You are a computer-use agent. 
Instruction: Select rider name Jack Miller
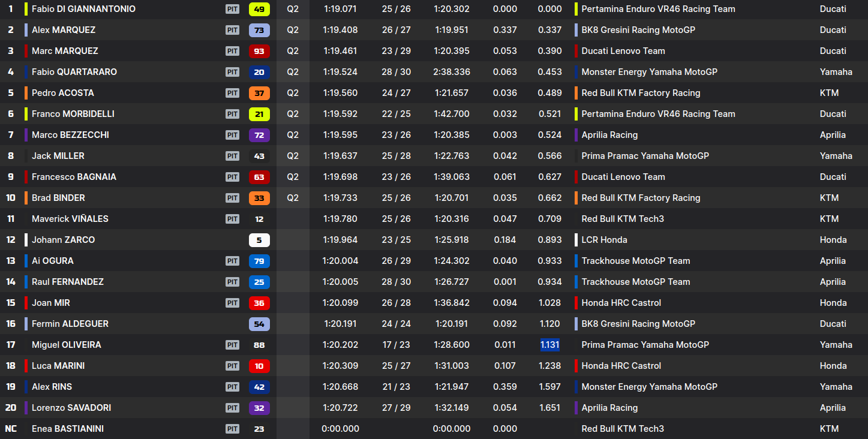coord(58,156)
